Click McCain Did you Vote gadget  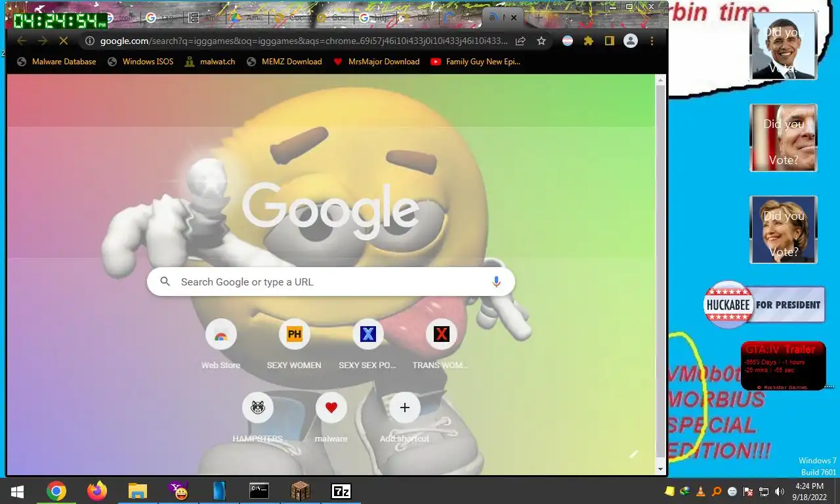point(784,138)
